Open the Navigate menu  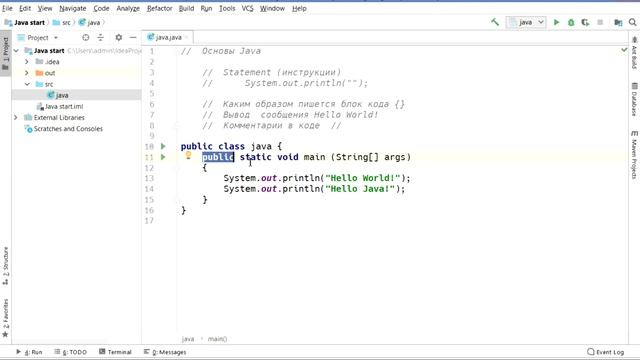pos(73,8)
